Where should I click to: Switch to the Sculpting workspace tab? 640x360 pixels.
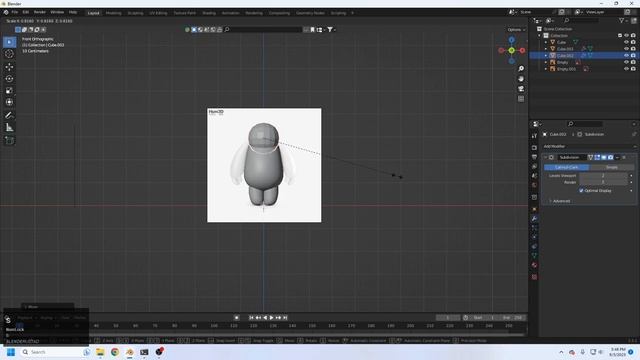[135, 13]
